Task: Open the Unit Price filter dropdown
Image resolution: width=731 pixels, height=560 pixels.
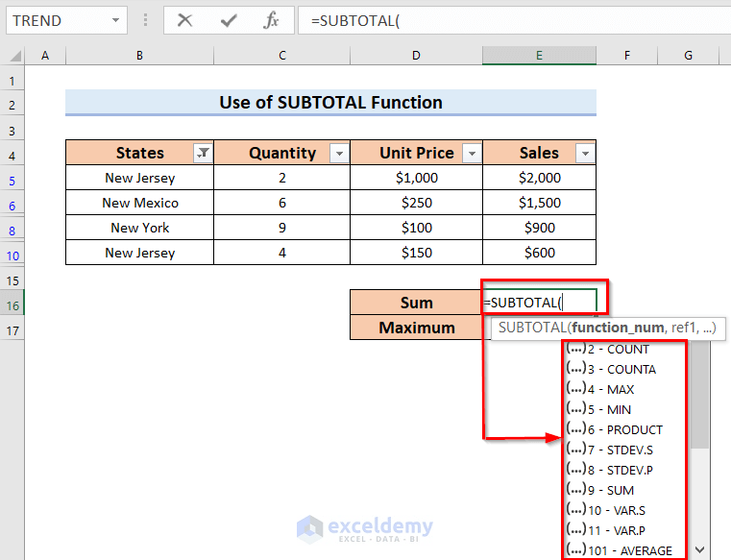Action: point(472,153)
